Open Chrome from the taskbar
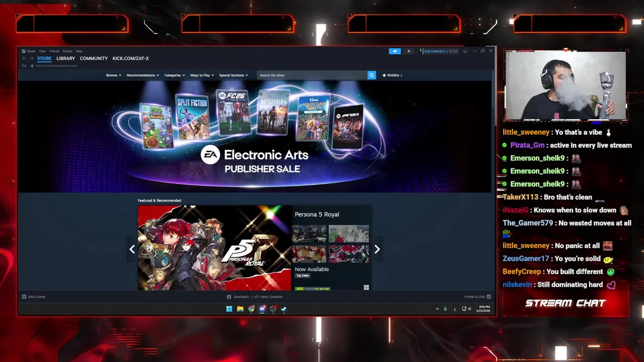This screenshot has width=644, height=362. point(251,309)
